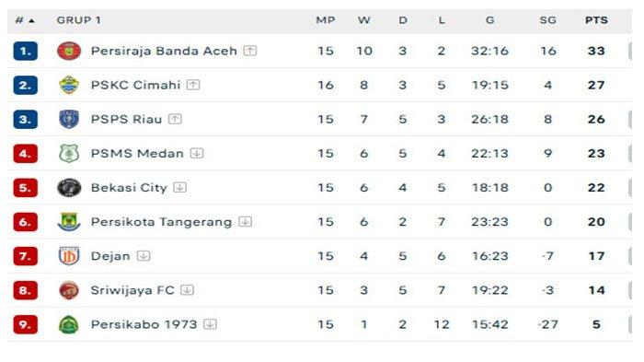The width and height of the screenshot is (644, 362).
Task: Click the Bekasi City black round logo
Action: (69, 188)
